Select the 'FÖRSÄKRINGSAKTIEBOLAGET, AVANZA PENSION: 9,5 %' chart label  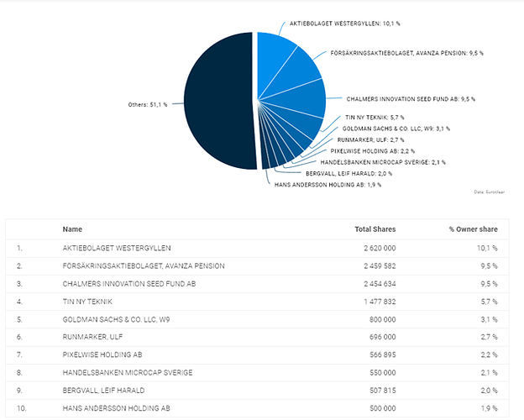point(406,53)
